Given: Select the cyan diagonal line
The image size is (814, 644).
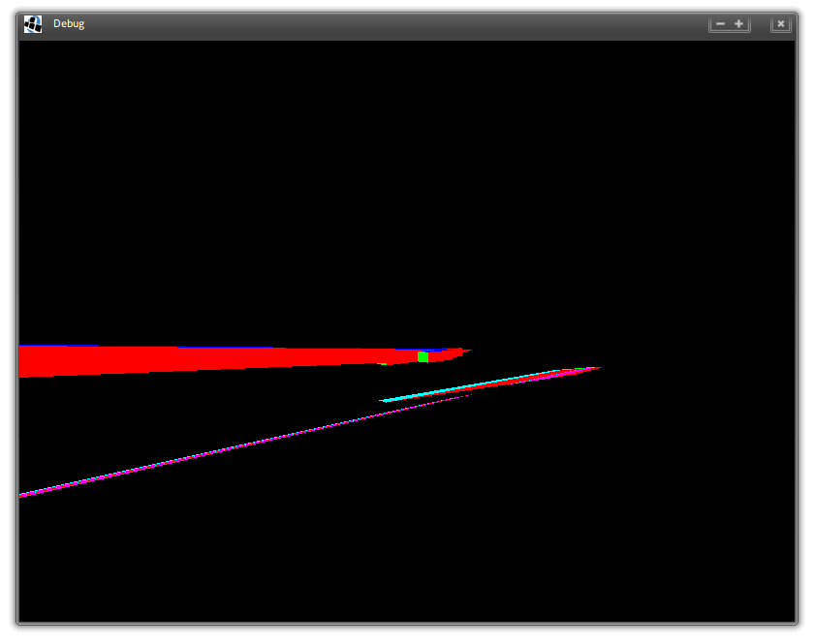Looking at the screenshot, I should tap(465, 386).
